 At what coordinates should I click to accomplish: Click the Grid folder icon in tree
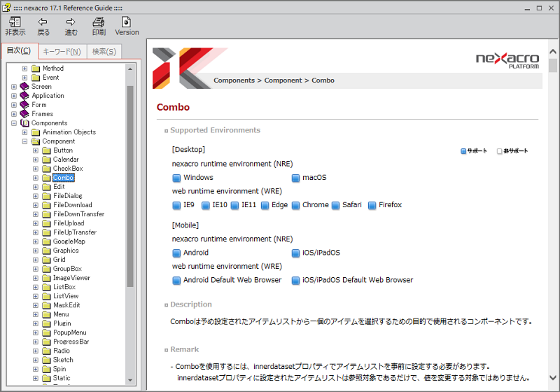(46, 260)
